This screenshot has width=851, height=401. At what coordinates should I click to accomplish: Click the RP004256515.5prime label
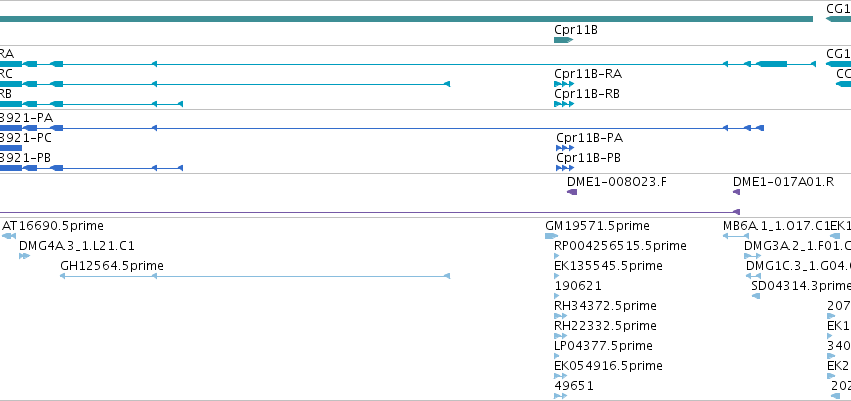point(620,246)
